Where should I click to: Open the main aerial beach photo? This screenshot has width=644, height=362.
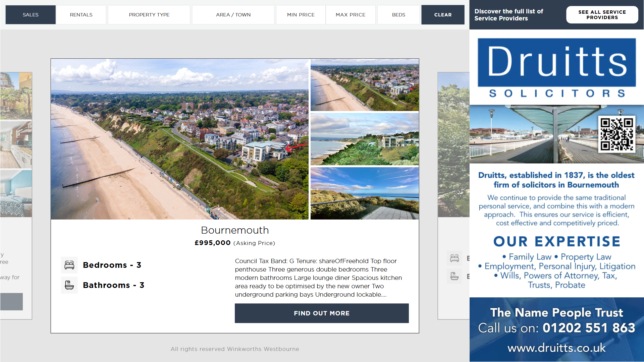pos(179,139)
